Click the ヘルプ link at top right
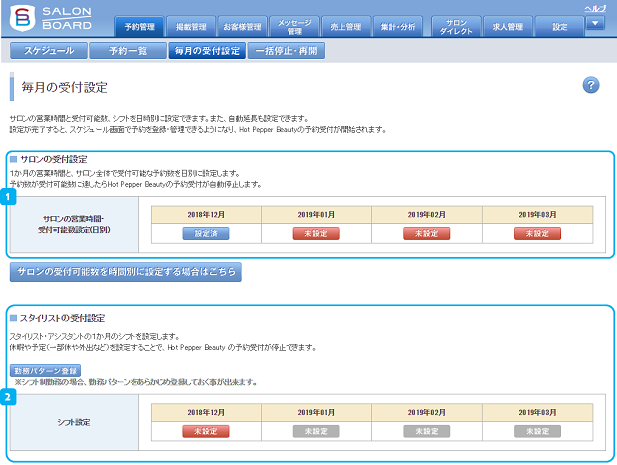 [x=595, y=7]
